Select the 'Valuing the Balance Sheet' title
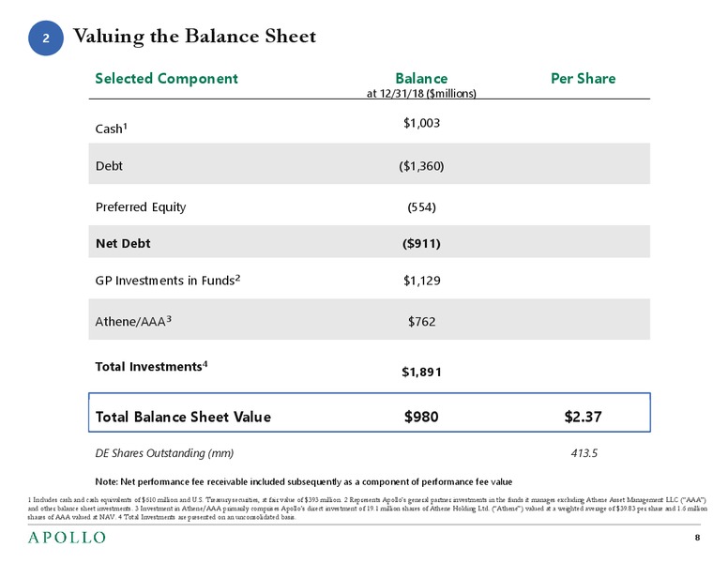Viewport: 728px width, 563px height. point(194,37)
